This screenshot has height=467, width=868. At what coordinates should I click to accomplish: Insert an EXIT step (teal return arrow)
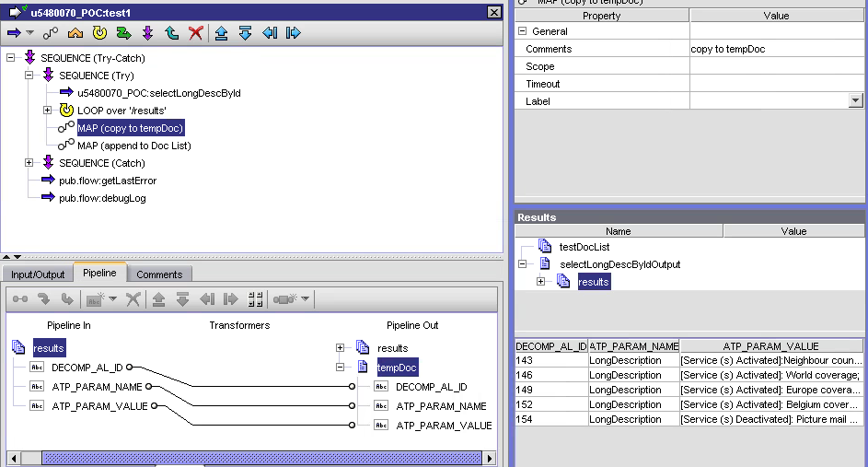[x=171, y=33]
